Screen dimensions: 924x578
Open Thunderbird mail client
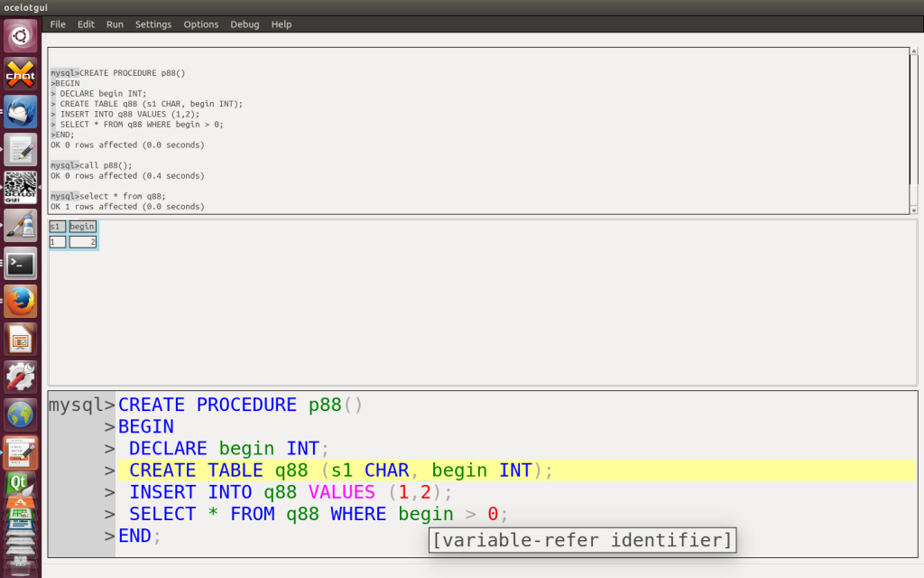click(x=20, y=112)
